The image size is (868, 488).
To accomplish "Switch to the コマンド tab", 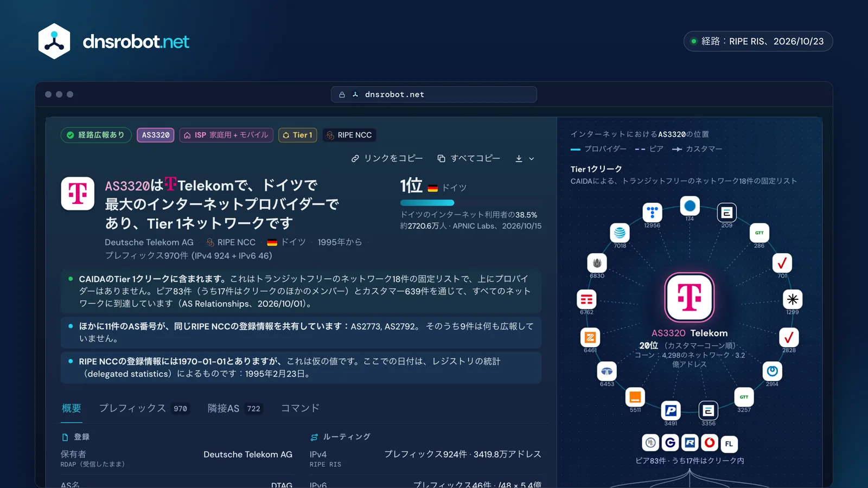I will click(x=300, y=408).
